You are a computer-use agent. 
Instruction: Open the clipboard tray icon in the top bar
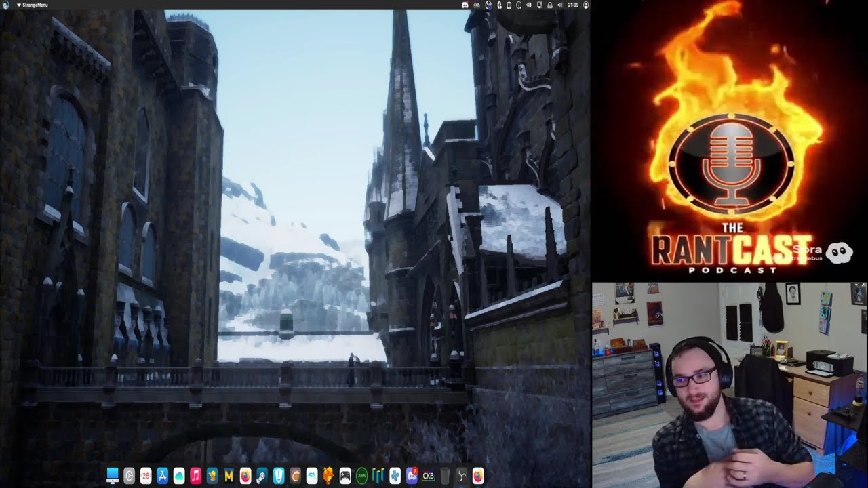[509, 5]
